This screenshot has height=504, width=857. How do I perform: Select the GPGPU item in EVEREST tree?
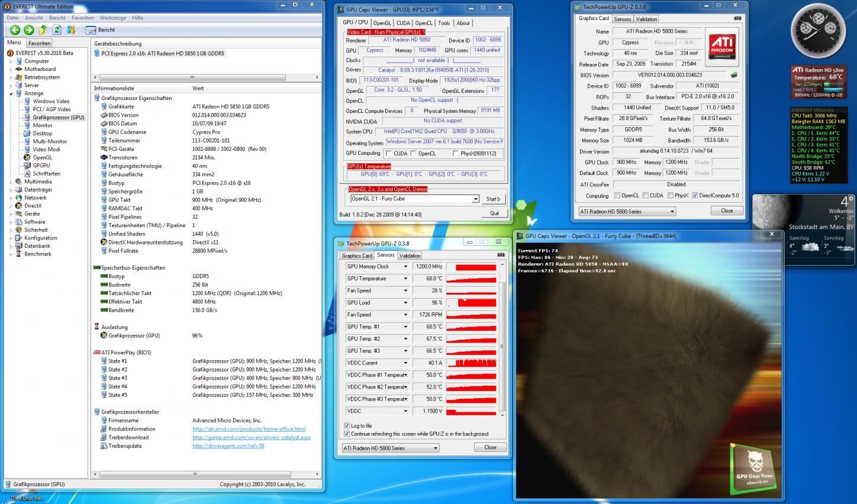[41, 166]
